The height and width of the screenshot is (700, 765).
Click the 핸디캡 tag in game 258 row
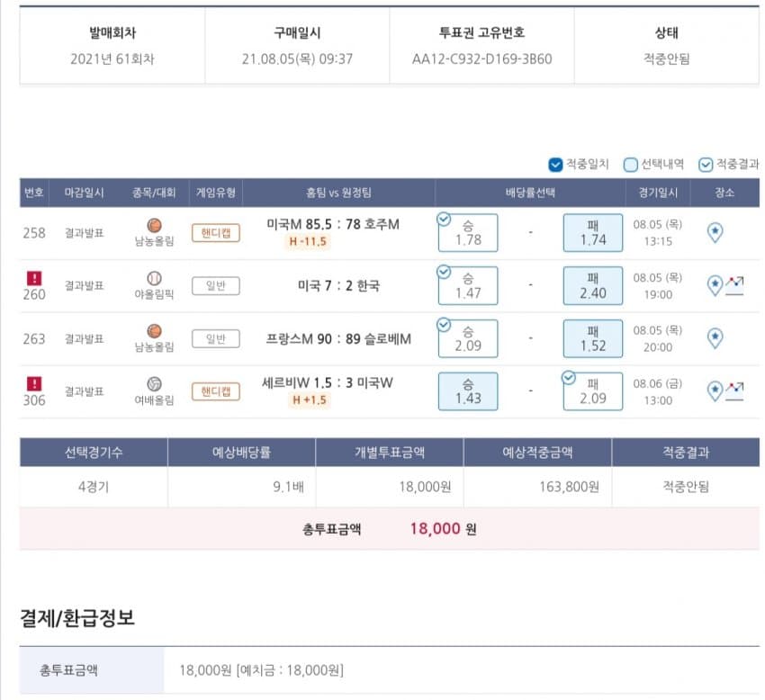(x=215, y=233)
